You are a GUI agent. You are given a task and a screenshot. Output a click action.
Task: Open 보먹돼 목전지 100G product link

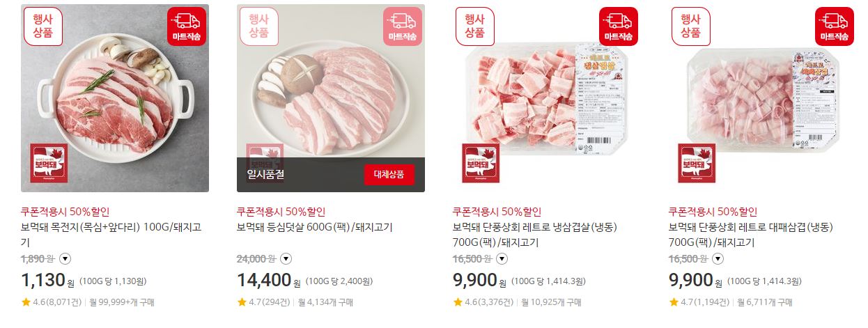[110, 235]
